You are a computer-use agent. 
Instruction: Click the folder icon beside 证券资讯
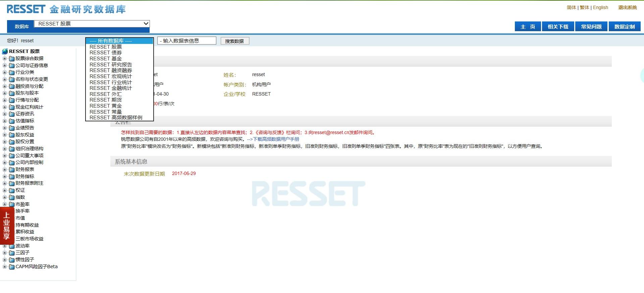[12, 114]
